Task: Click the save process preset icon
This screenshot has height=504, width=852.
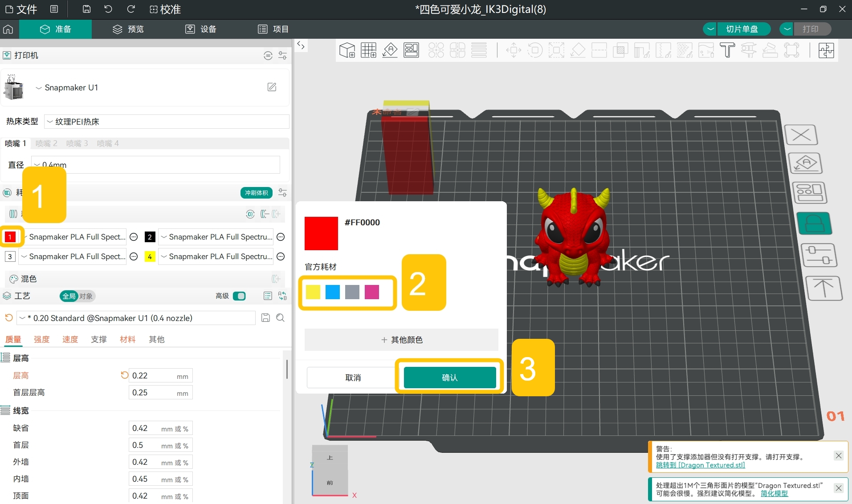Action: [265, 318]
